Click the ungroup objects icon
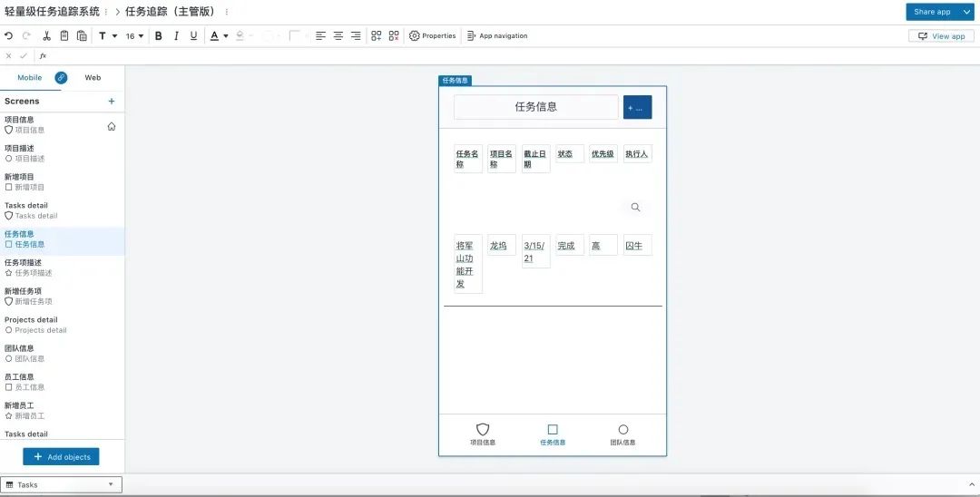This screenshot has width=980, height=497. (x=394, y=36)
